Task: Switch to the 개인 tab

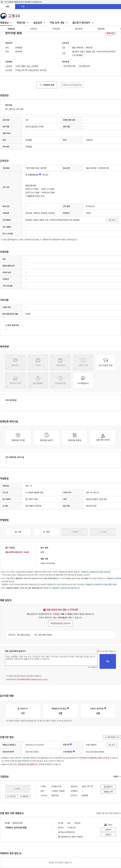Action: pyautogui.click(x=7, y=6)
